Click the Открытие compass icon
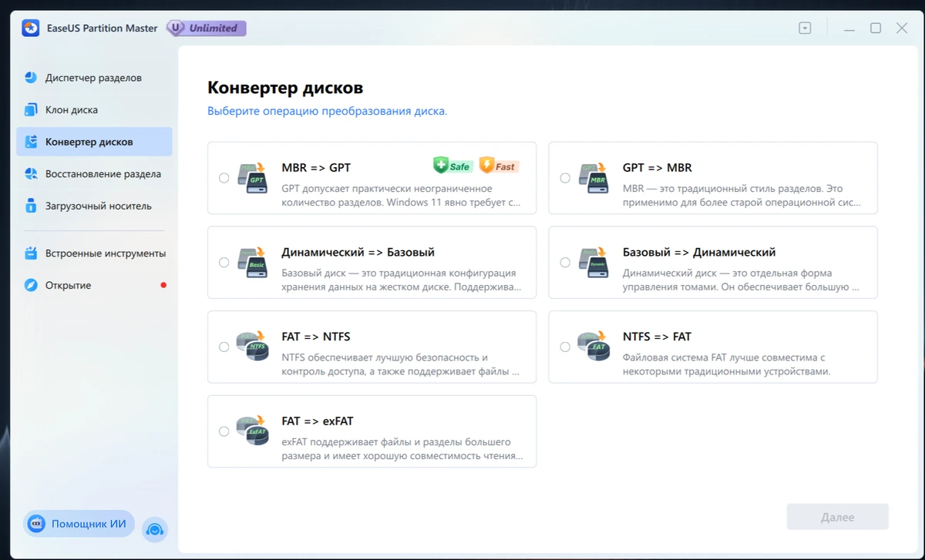Viewport: 925px width, 560px height. [31, 286]
